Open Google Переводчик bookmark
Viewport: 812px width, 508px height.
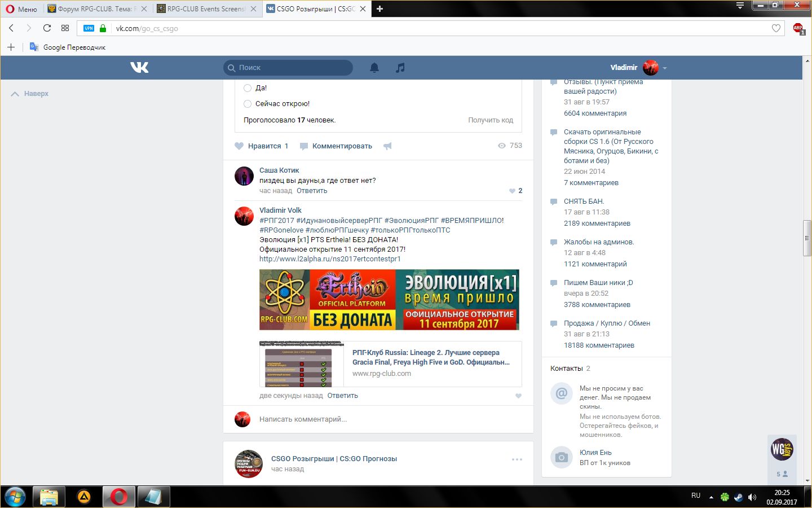[68, 47]
